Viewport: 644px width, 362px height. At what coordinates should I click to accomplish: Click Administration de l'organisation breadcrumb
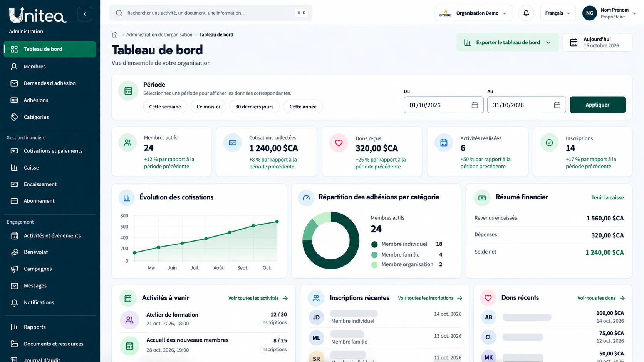[x=159, y=35]
